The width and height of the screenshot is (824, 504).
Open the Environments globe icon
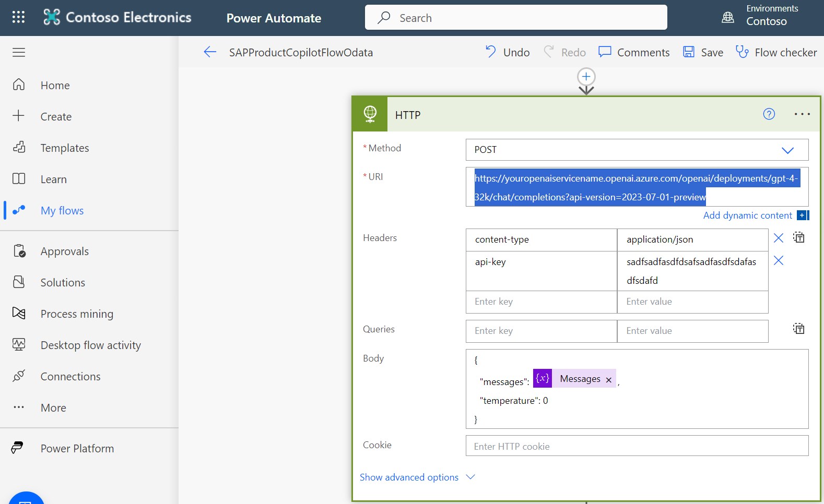727,17
